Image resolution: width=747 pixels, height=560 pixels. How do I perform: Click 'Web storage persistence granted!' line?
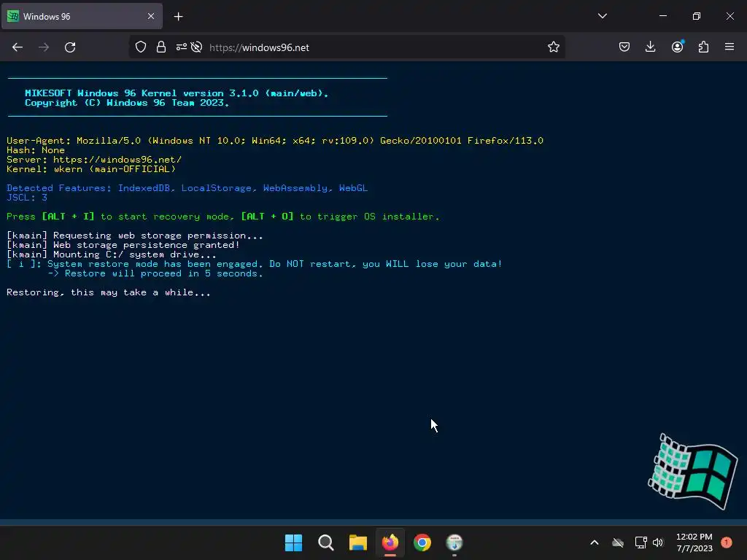(123, 245)
